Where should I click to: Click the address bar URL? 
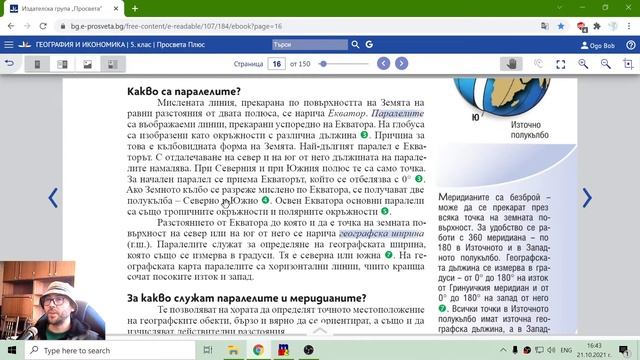click(176, 26)
